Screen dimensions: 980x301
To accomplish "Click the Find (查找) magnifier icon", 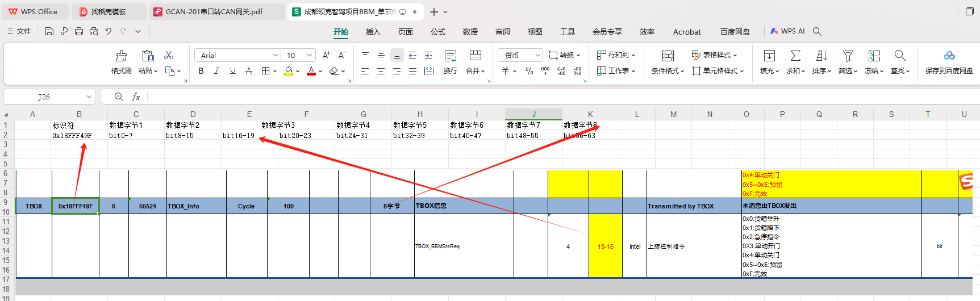I will (x=900, y=56).
